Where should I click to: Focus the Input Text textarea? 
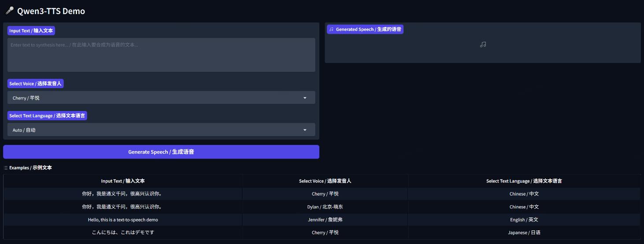161,55
